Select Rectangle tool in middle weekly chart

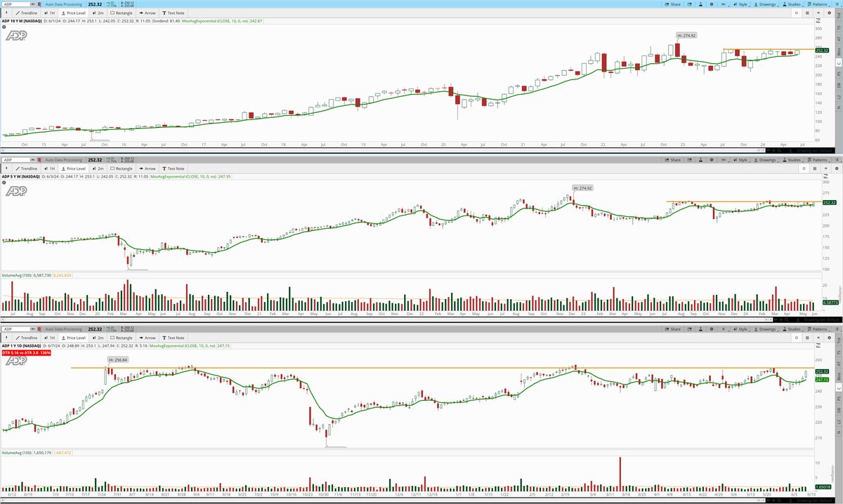(121, 168)
